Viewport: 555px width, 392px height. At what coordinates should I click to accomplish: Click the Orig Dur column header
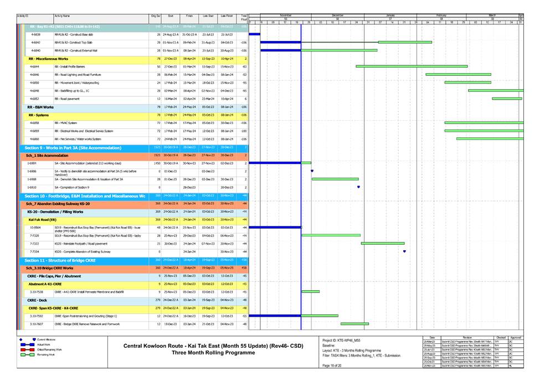pos(156,17)
